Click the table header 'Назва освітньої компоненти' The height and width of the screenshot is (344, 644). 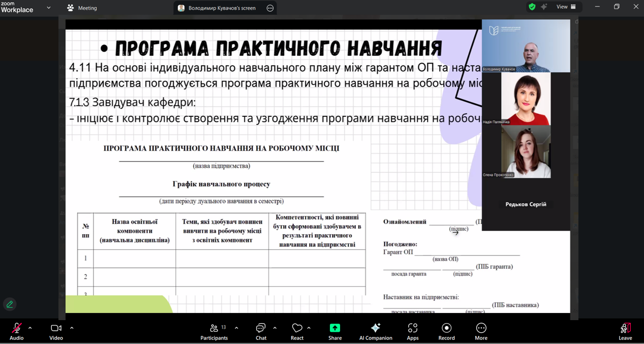pos(135,231)
